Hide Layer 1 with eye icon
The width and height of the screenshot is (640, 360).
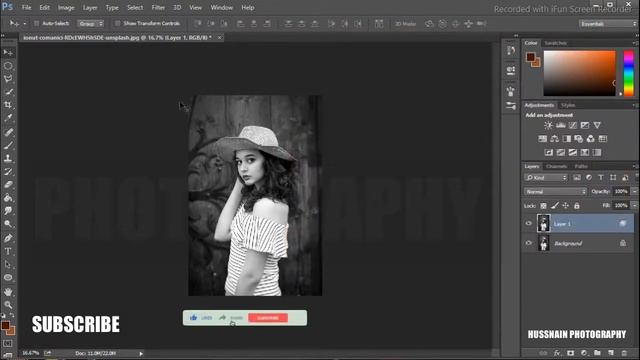pyautogui.click(x=529, y=223)
